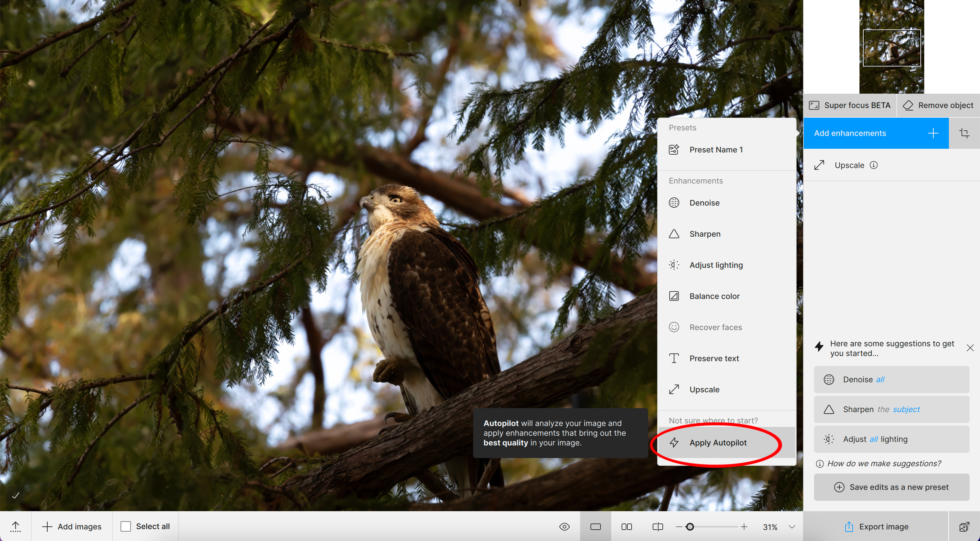Expand the 31% zoom level dropdown

(x=792, y=526)
